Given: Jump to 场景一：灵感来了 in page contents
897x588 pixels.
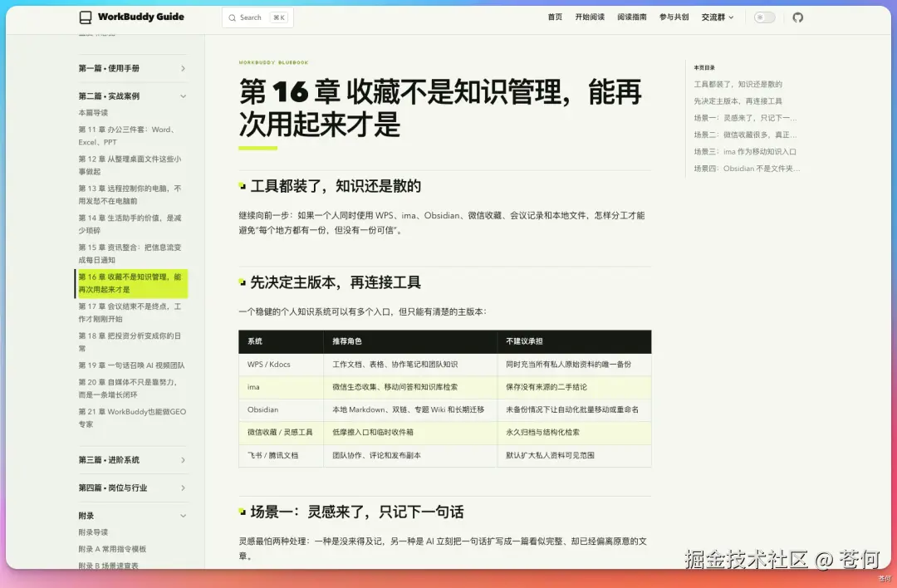Looking at the screenshot, I should pyautogui.click(x=745, y=118).
